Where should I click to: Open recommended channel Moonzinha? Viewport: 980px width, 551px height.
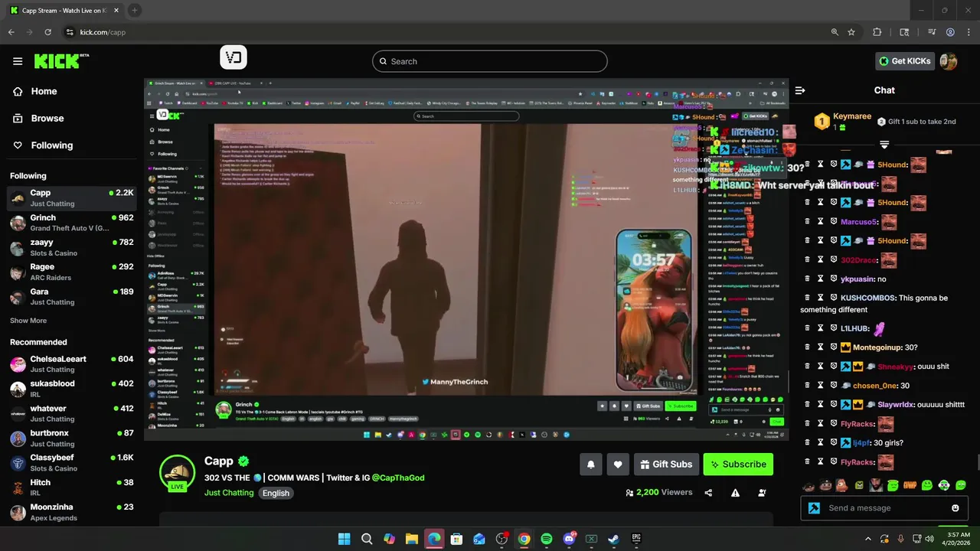71,512
